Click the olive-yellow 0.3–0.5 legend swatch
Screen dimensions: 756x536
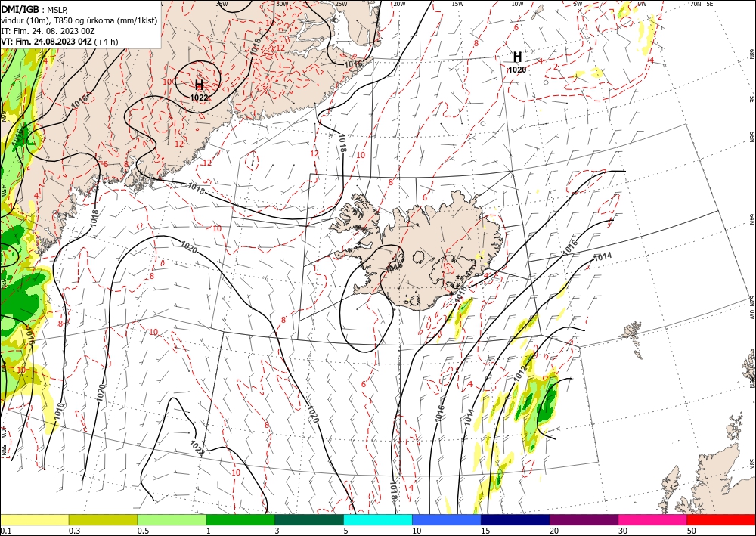(103, 519)
